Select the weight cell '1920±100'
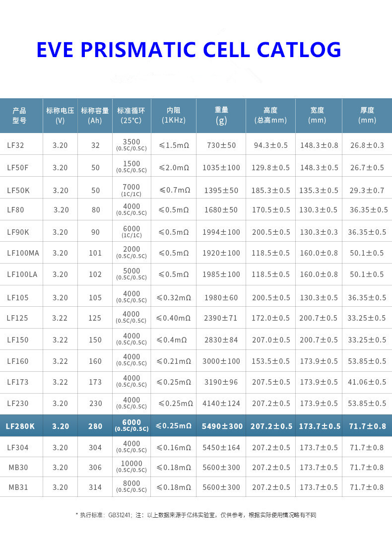392x547 pixels. [x=221, y=253]
